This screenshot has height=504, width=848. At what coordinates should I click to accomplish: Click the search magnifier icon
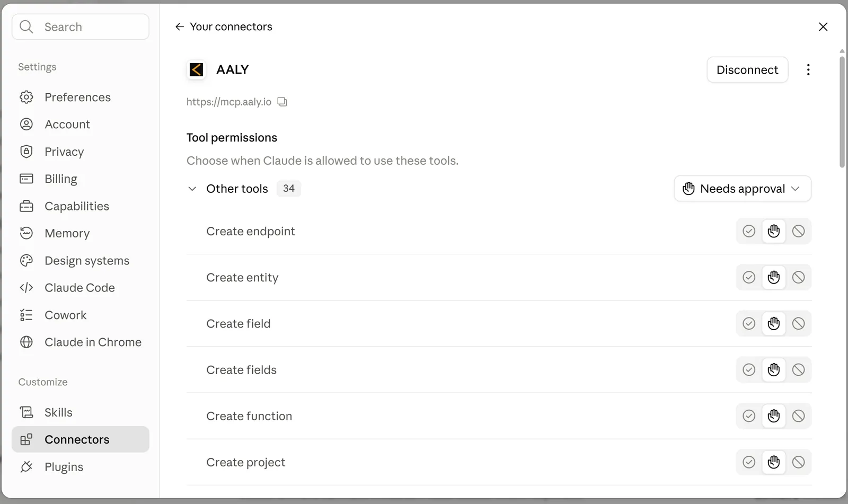[26, 26]
